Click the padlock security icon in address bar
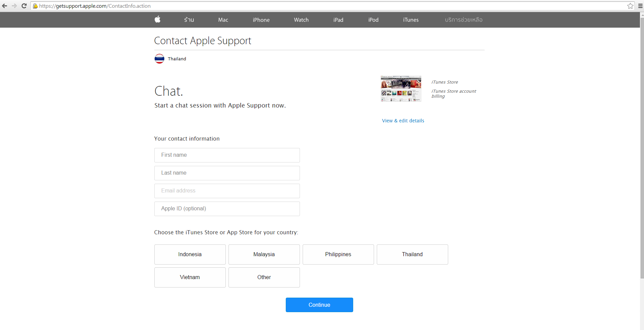This screenshot has height=330, width=644. [x=35, y=6]
